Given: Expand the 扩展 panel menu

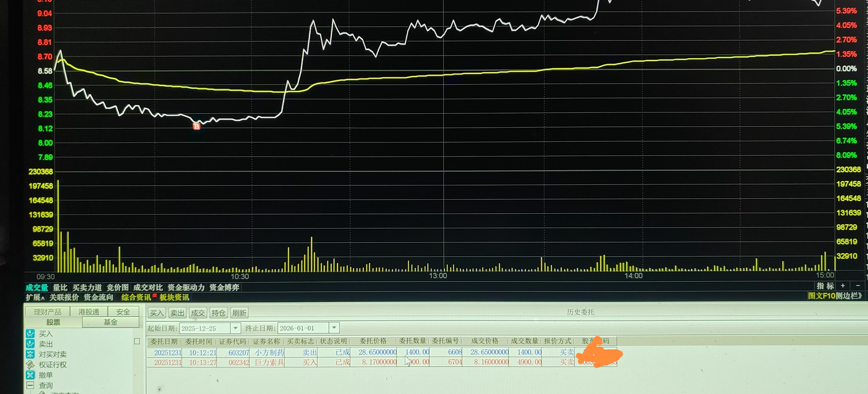Looking at the screenshot, I should (35, 297).
